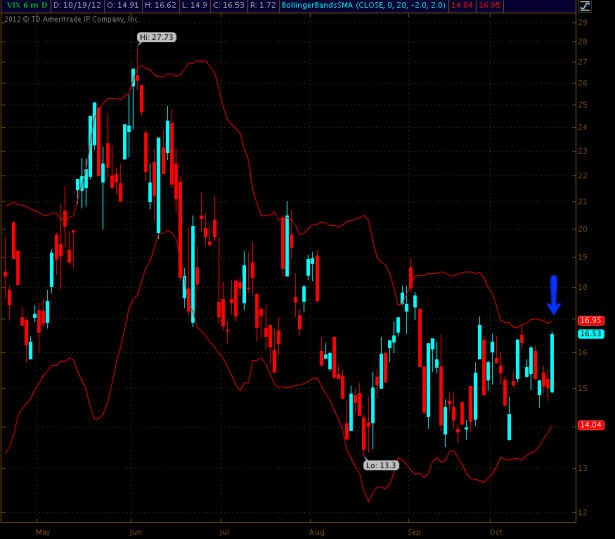Click the red 14.04 price axis tag
Image resolution: width=615 pixels, height=539 pixels.
590,425
